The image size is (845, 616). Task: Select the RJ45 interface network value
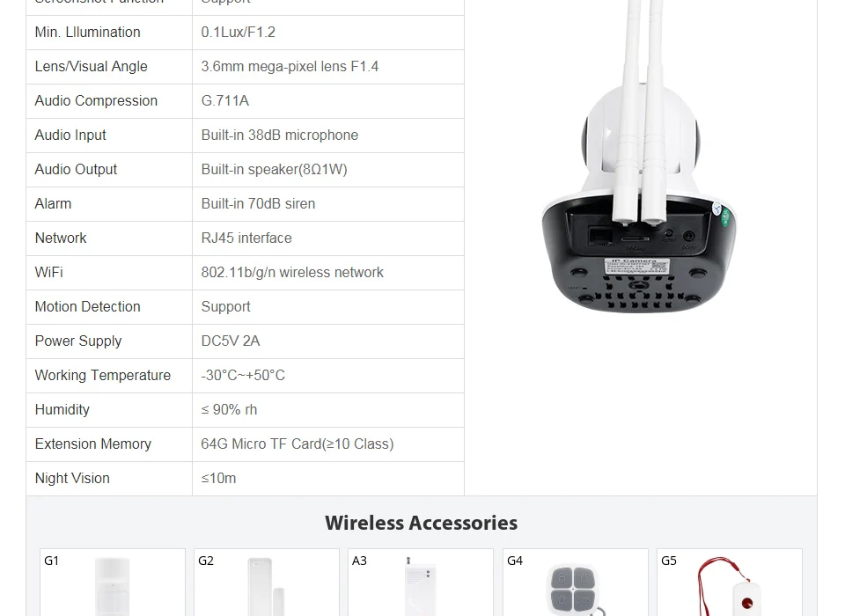click(246, 238)
